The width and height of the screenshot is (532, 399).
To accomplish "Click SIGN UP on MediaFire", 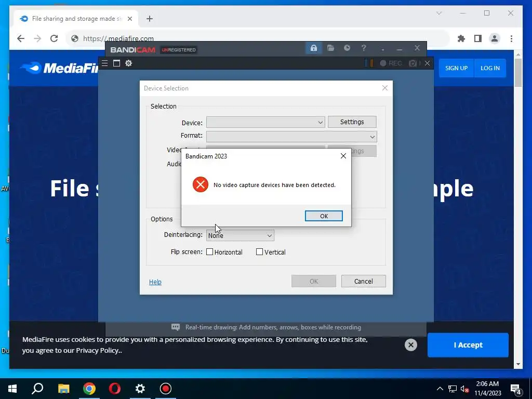I will pyautogui.click(x=456, y=68).
